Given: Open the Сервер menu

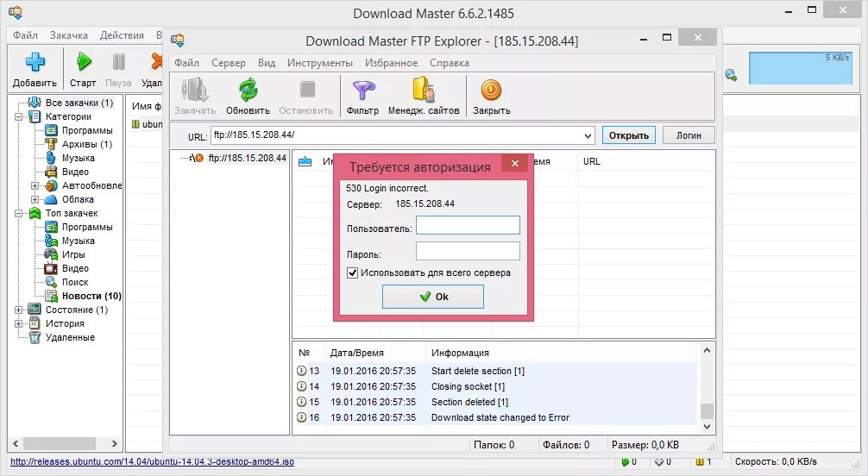Looking at the screenshot, I should [x=228, y=63].
